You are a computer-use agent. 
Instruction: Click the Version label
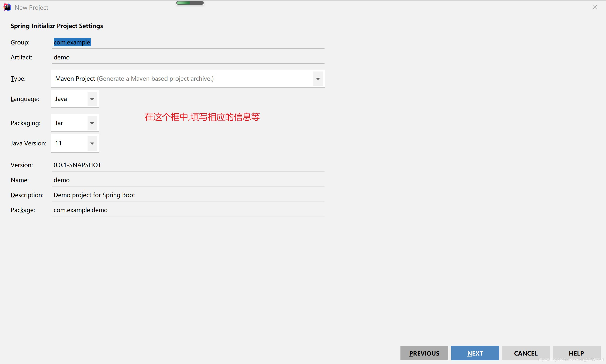coord(22,165)
